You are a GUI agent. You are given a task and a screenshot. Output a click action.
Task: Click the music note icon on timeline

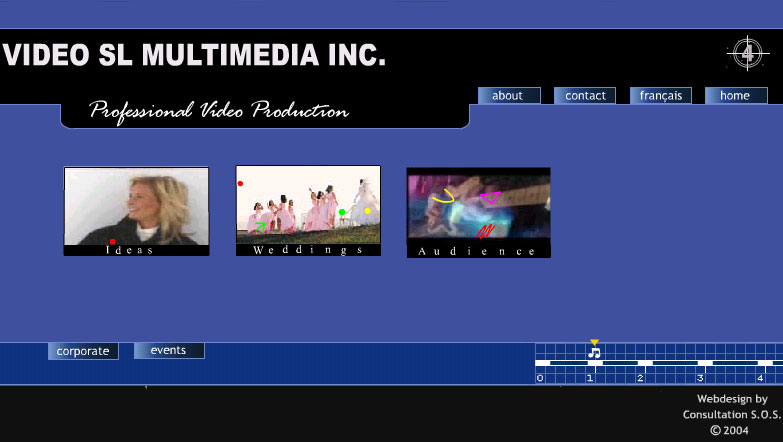(x=594, y=353)
